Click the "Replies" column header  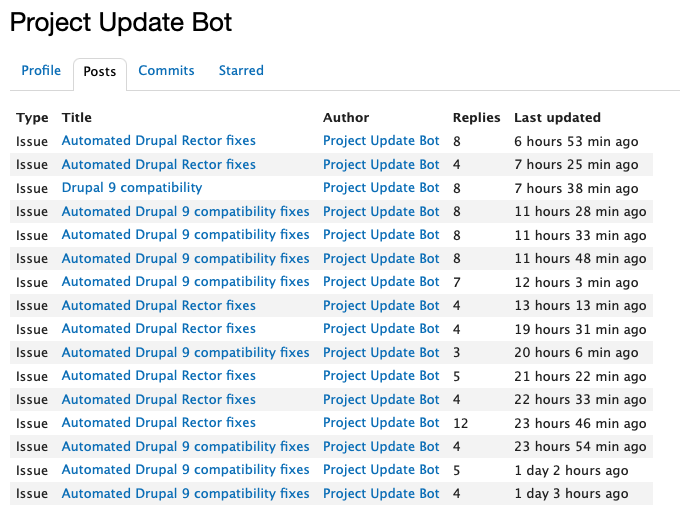pyautogui.click(x=476, y=118)
